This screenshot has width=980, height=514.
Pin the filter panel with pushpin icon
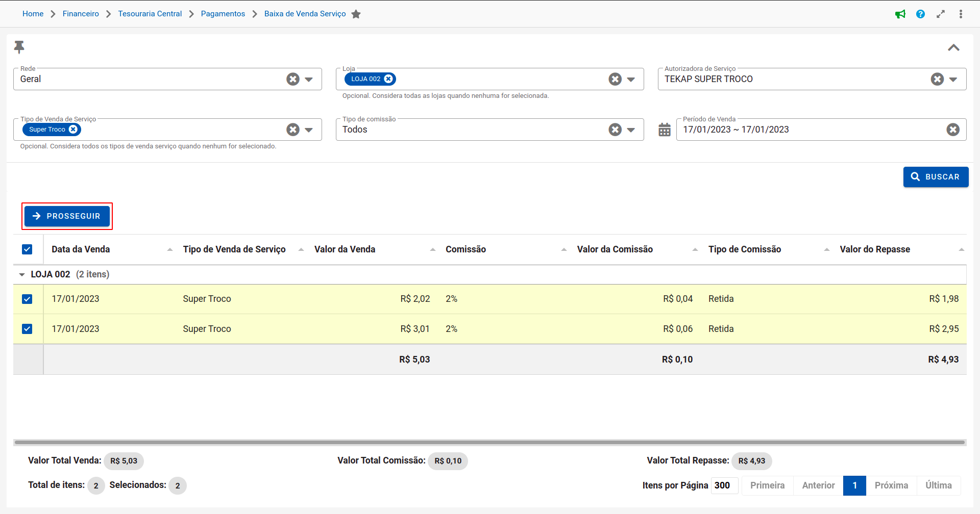click(x=19, y=47)
